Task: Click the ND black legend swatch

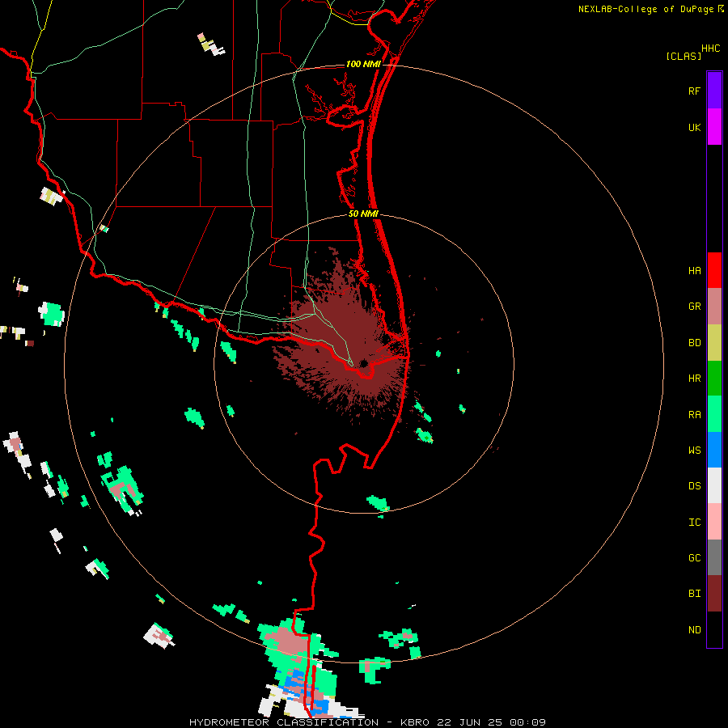Action: (714, 629)
